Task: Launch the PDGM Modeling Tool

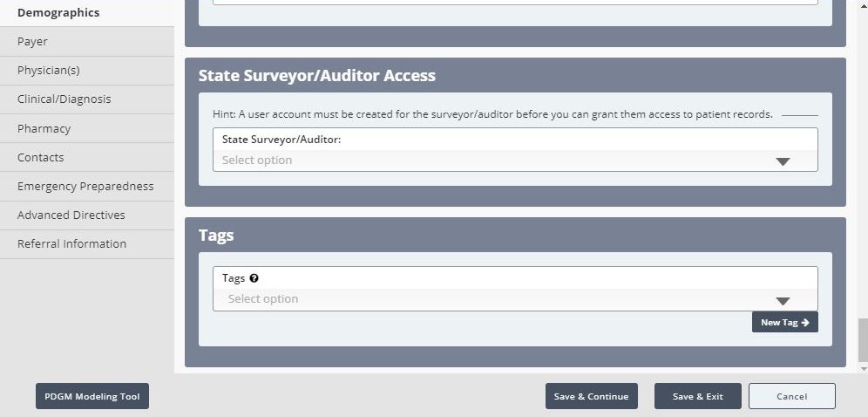Action: 92,396
